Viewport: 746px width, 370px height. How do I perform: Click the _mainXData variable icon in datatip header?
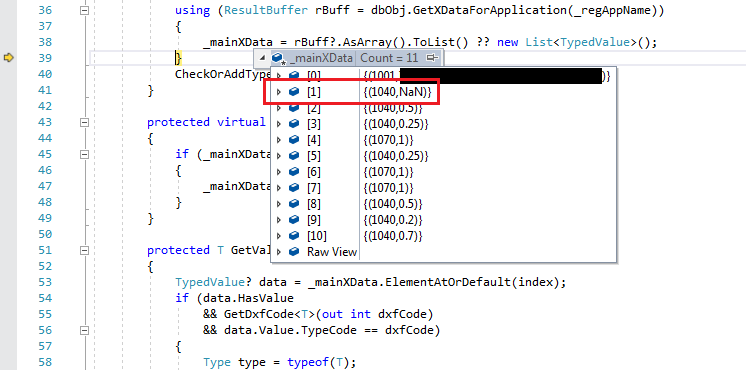(x=278, y=58)
